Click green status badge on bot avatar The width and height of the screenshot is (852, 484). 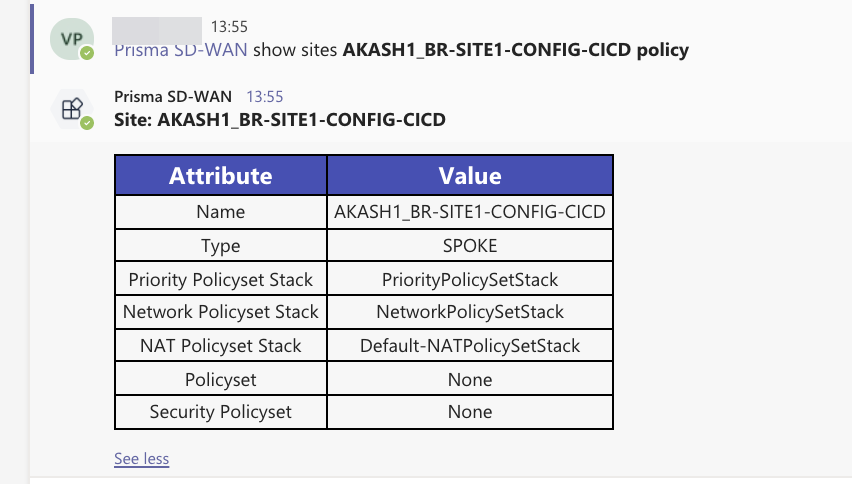click(87, 123)
